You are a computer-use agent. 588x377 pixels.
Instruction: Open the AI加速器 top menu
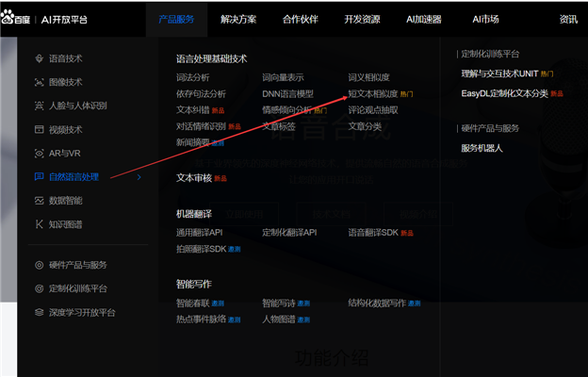[424, 19]
